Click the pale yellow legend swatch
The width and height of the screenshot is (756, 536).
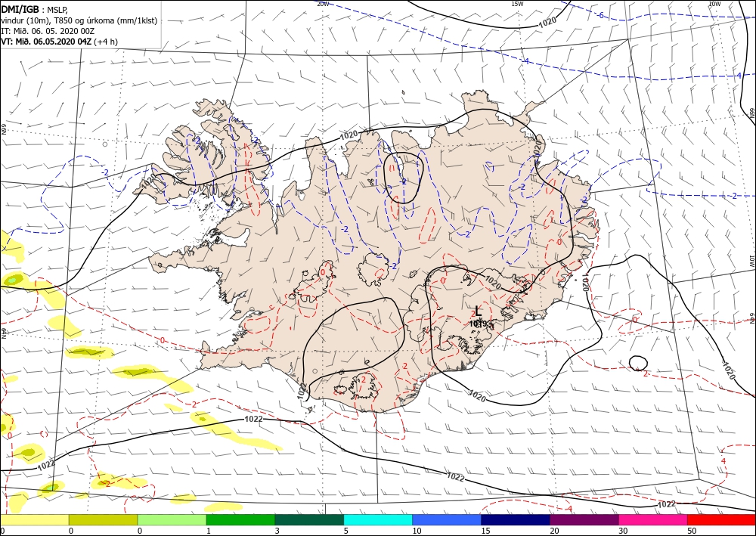pos(34,519)
